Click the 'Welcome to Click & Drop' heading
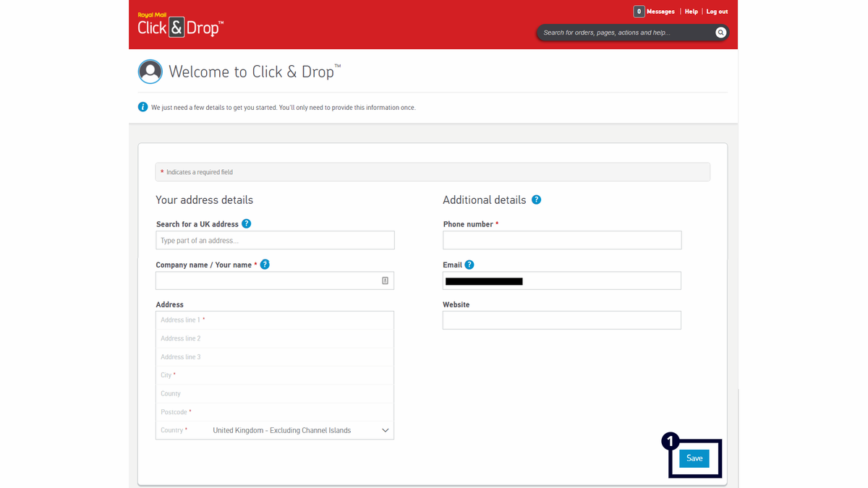Image resolution: width=868 pixels, height=488 pixels. coord(255,72)
